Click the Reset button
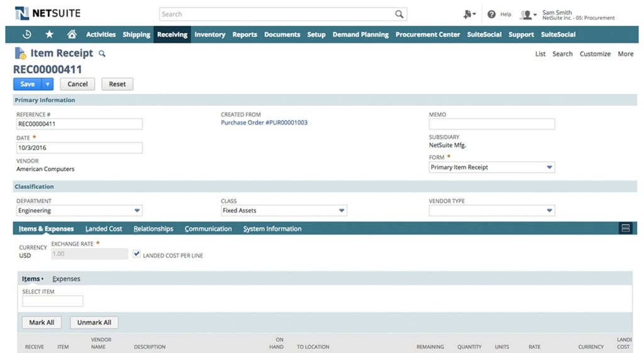644x353 pixels. pos(117,84)
